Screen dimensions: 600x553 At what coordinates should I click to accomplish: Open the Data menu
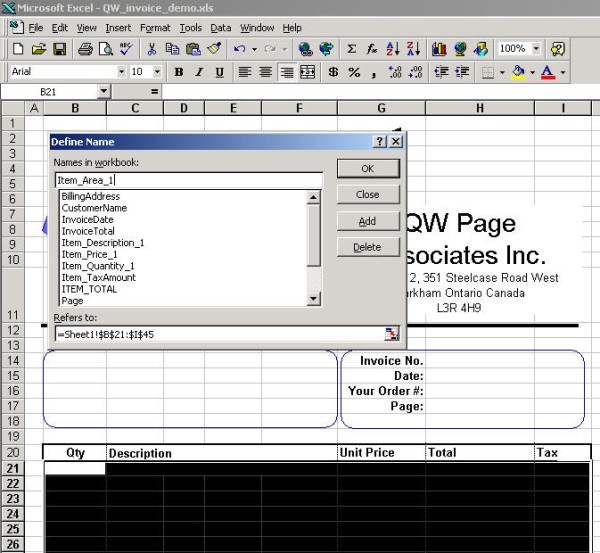221,28
